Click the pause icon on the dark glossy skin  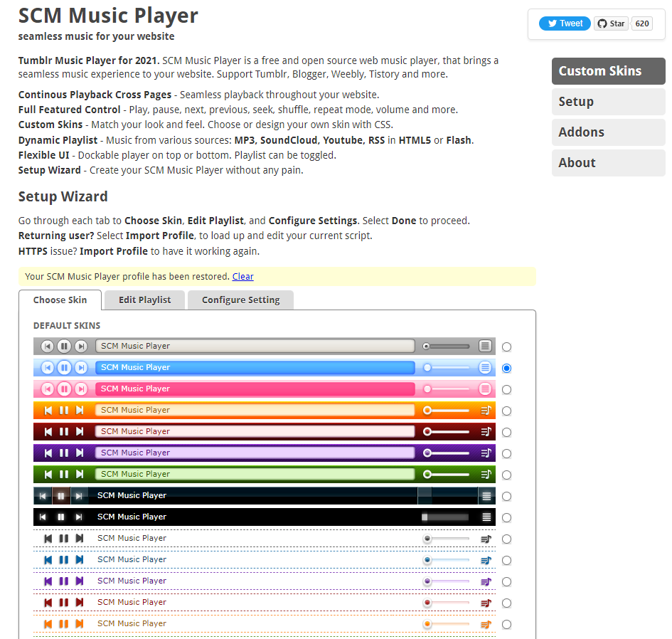point(61,496)
